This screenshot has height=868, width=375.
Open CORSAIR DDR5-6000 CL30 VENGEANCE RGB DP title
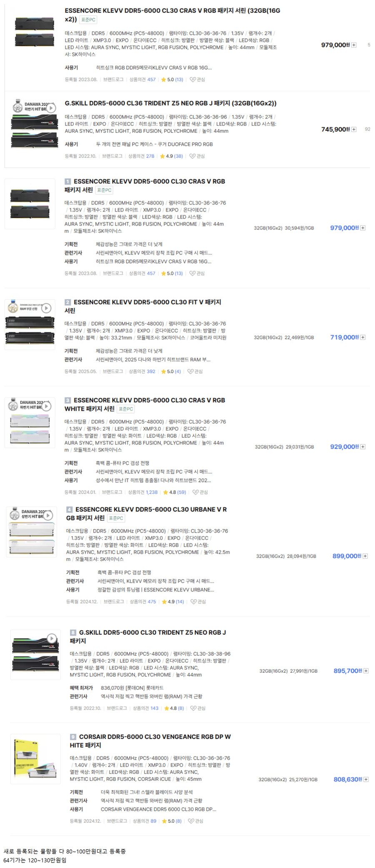pos(150,741)
